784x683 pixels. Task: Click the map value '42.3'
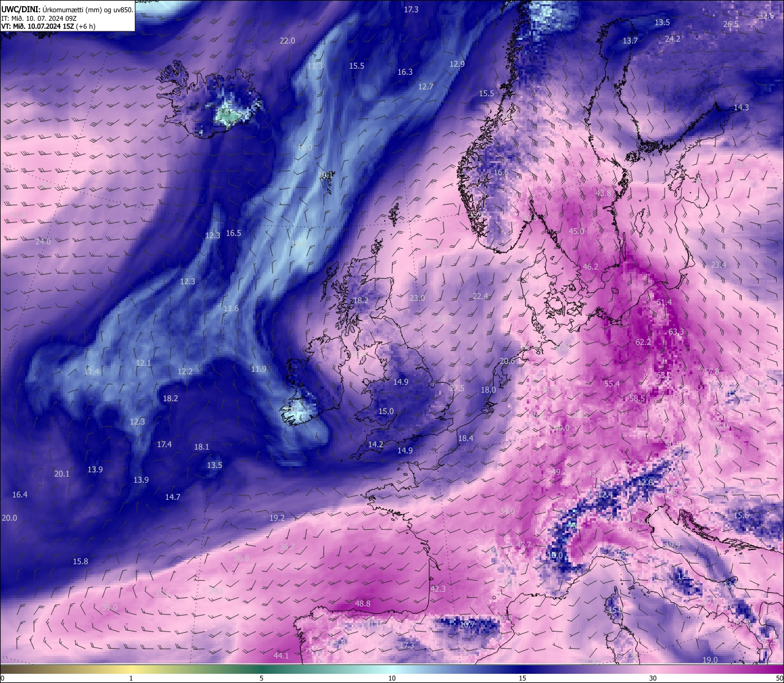point(438,589)
